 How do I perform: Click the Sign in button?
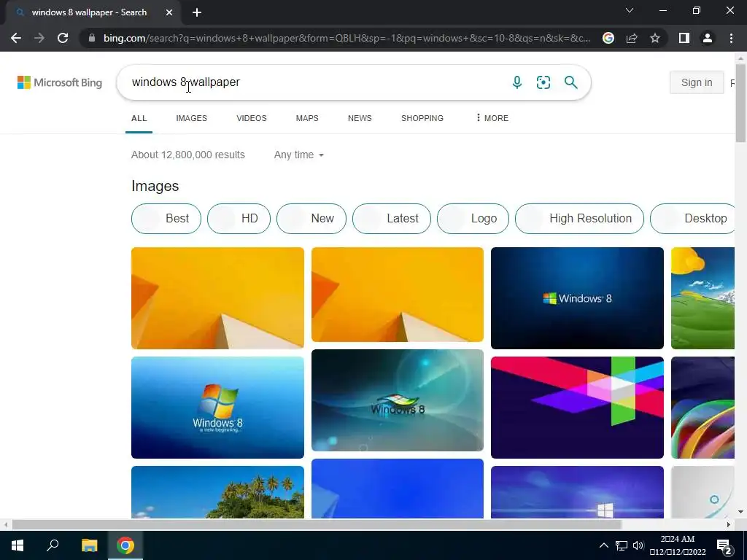[x=697, y=82]
